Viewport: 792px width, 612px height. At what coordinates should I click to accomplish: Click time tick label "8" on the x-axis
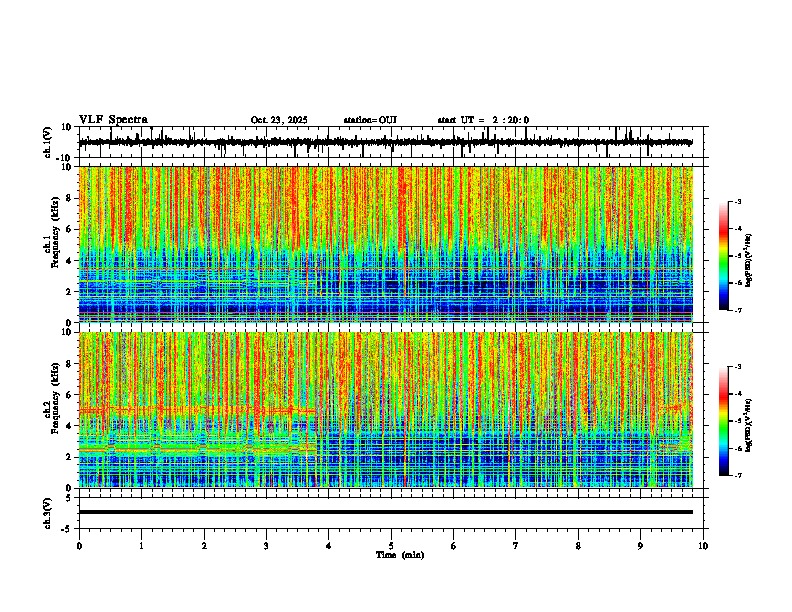pos(578,546)
